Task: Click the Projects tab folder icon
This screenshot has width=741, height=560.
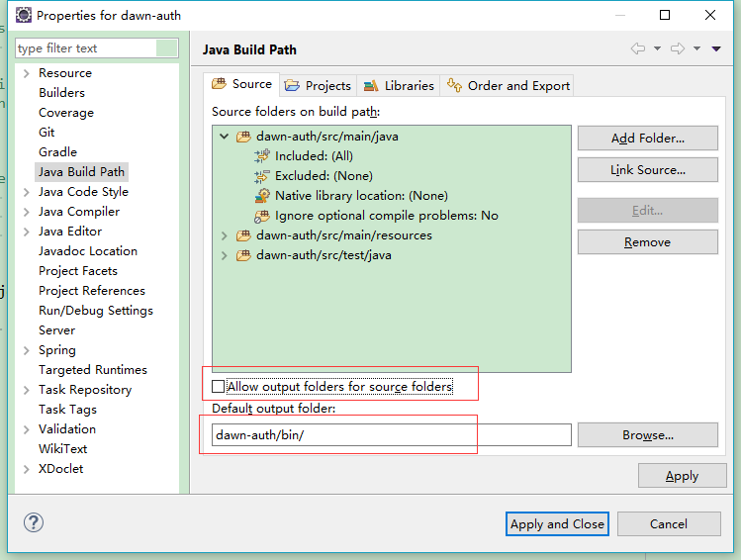Action: [x=292, y=85]
